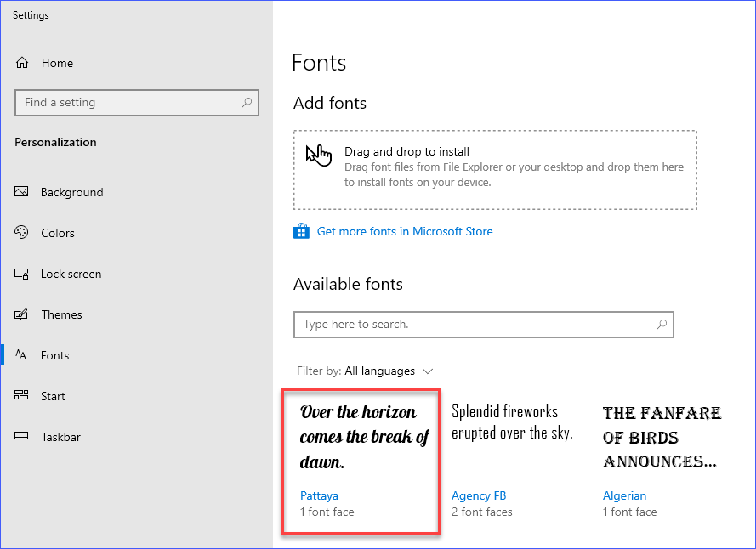Click the 'Drag font files from File Explorer' description
The image size is (756, 549).
click(514, 174)
